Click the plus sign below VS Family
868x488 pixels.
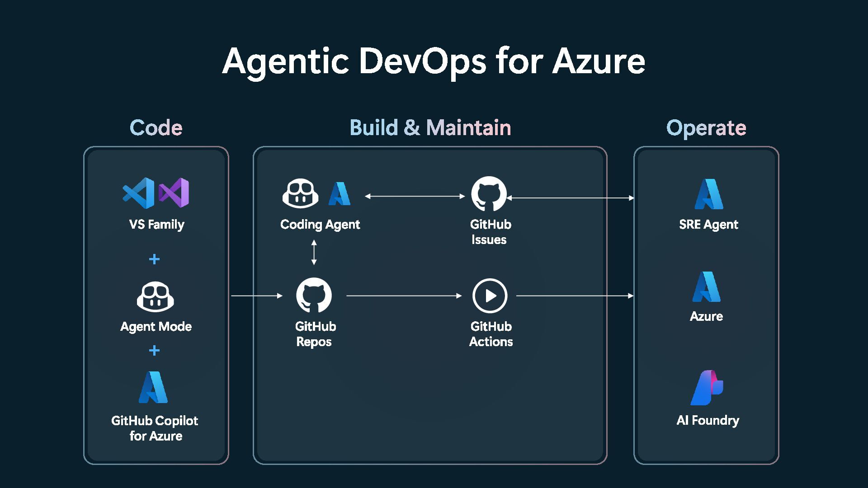coord(154,259)
